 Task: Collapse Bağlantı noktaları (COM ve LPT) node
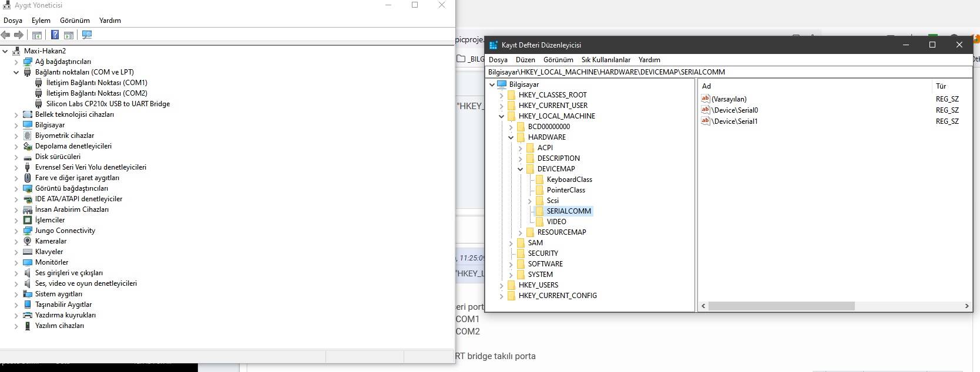[x=16, y=72]
